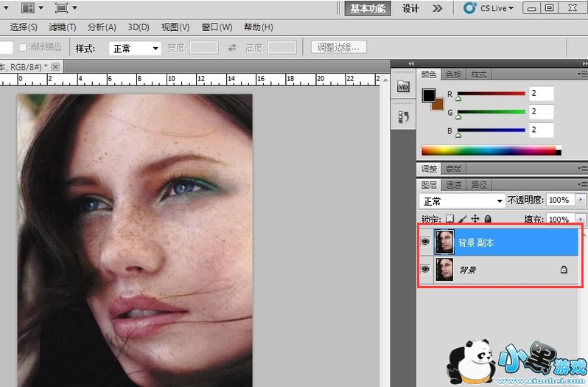Expand more workspaces with the double-arrow
Screen dimensions: 588x387
pyautogui.click(x=438, y=8)
